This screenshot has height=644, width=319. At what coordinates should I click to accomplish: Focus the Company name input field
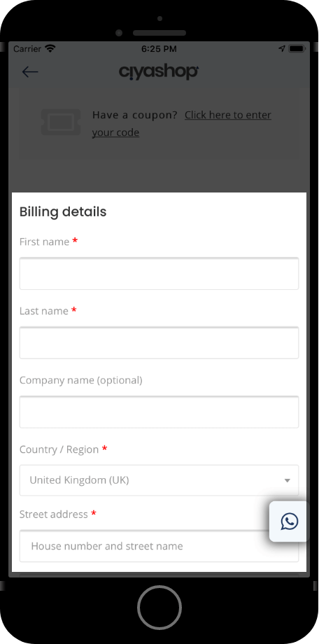(x=159, y=412)
